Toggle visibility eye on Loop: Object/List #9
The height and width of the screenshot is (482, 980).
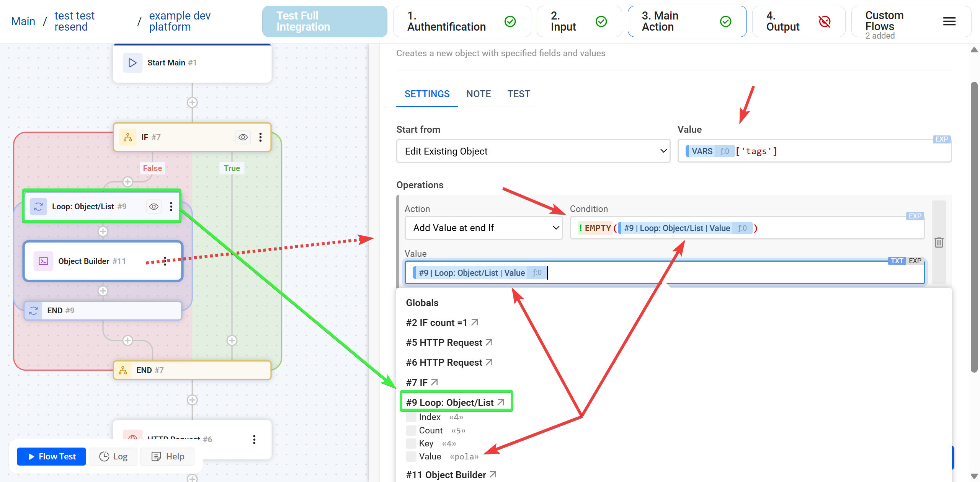(154, 206)
